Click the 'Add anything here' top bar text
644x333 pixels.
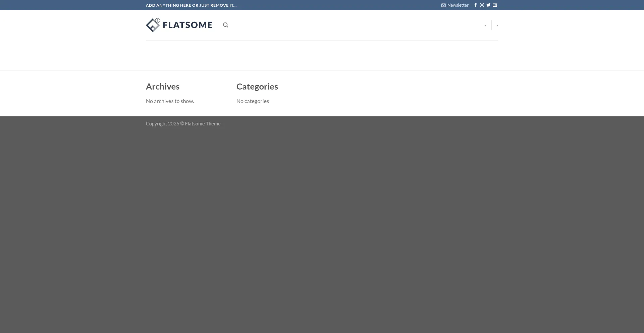coord(191,5)
